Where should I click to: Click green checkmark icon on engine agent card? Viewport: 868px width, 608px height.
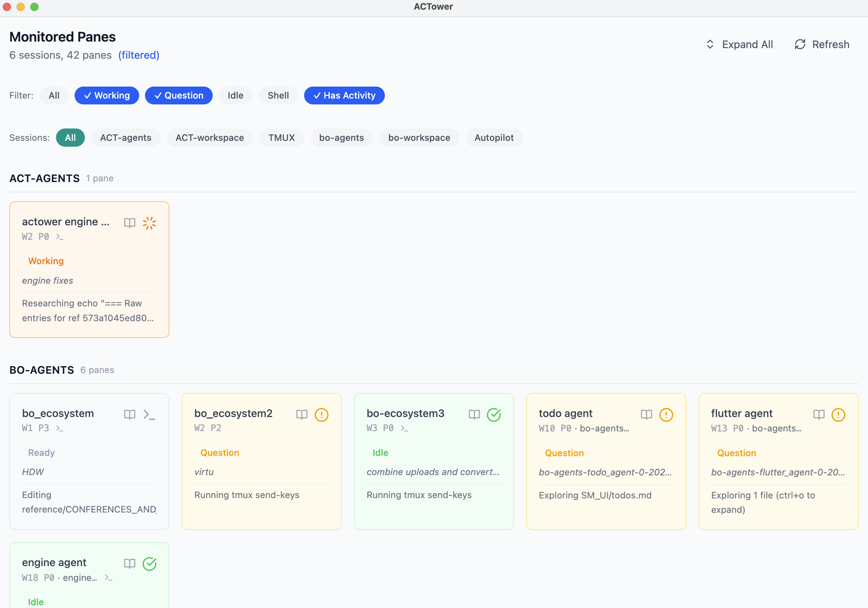149,564
